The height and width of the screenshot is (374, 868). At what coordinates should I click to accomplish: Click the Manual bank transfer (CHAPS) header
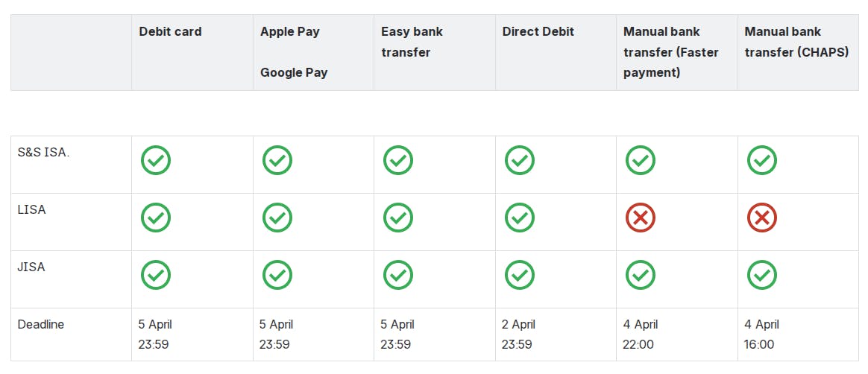click(796, 42)
